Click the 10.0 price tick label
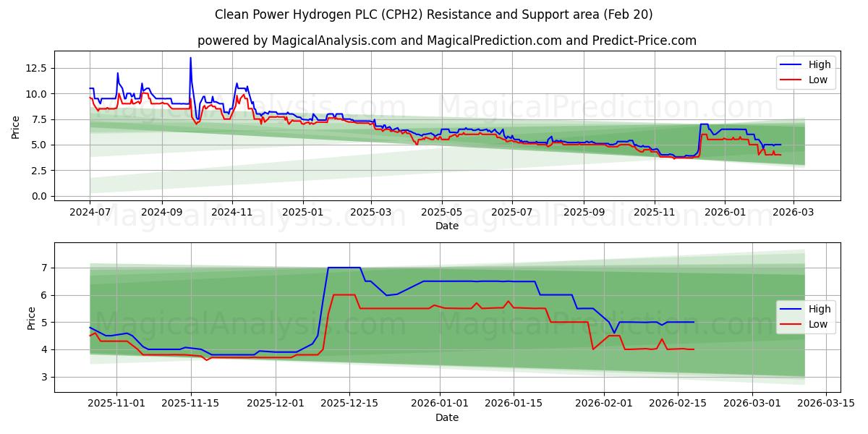This screenshot has width=868, height=434. [x=37, y=94]
